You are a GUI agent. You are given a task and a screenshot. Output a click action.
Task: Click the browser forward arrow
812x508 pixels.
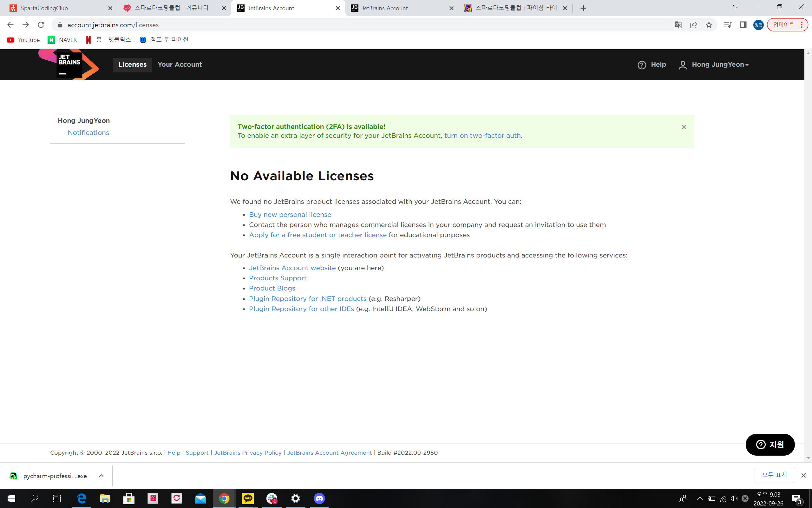(x=25, y=25)
